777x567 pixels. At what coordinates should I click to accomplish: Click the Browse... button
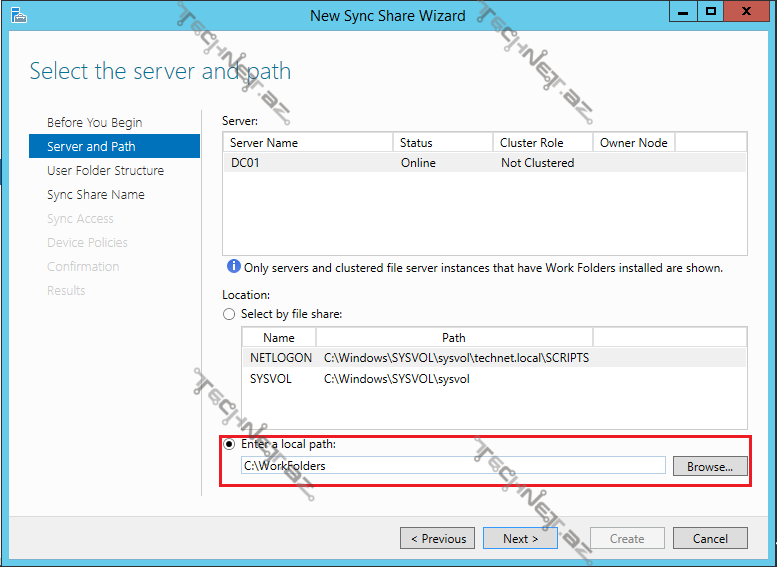[x=709, y=466]
